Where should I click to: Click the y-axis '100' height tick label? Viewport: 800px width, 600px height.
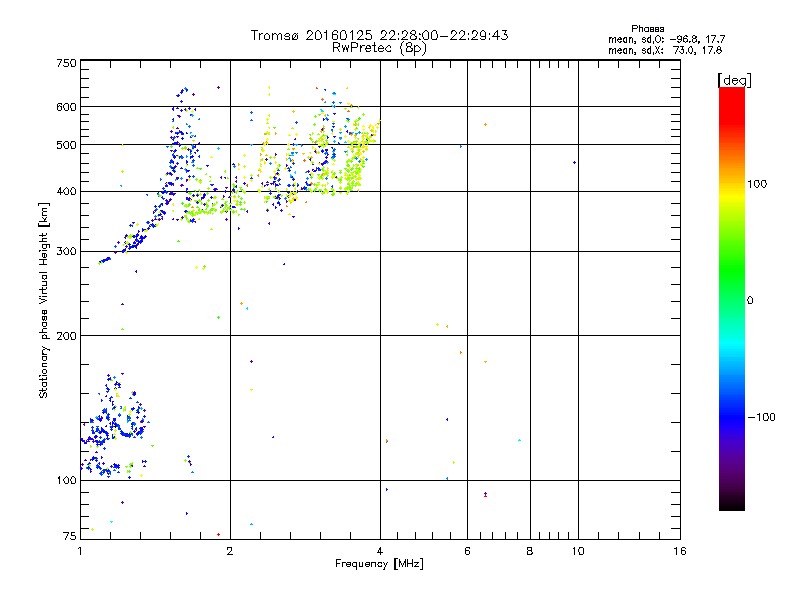point(67,480)
